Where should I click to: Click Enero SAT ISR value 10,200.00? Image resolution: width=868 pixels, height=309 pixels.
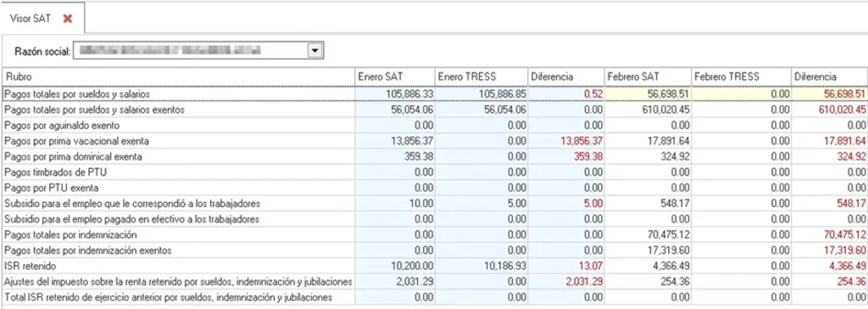tap(412, 266)
